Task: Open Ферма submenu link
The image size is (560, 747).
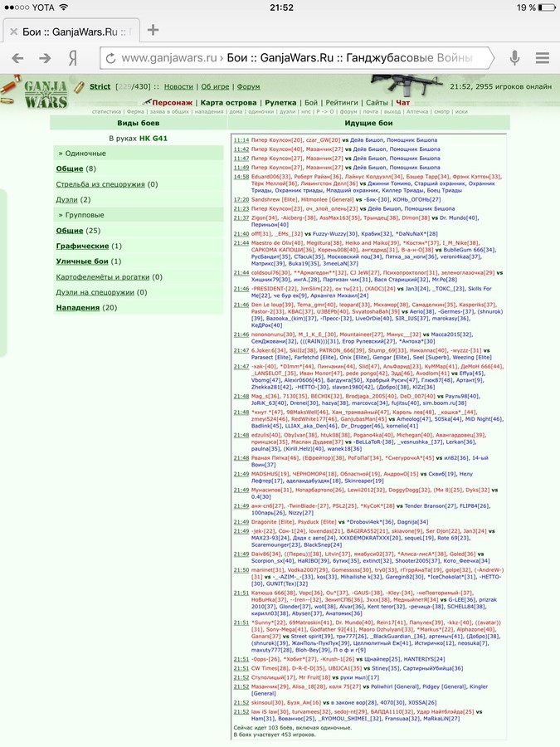Action: tap(135, 111)
